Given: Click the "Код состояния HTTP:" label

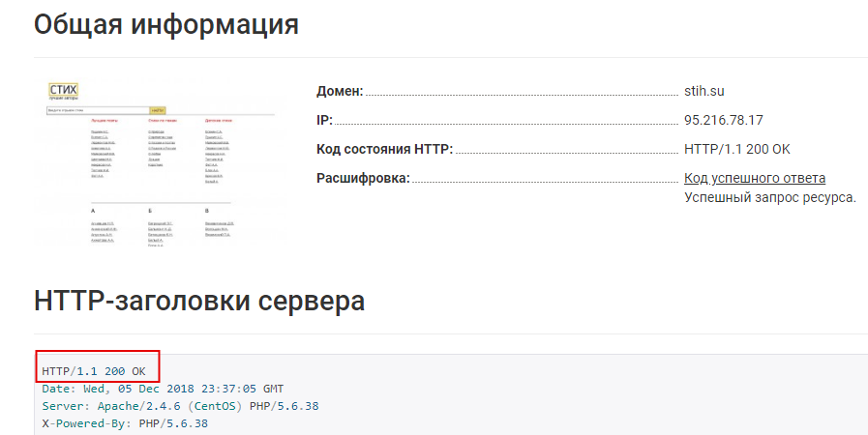Looking at the screenshot, I should pyautogui.click(x=384, y=149).
